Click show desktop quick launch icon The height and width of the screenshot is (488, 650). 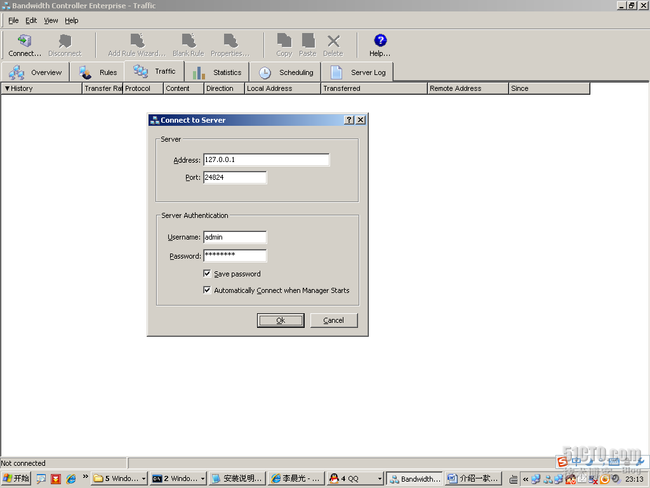tap(41, 479)
